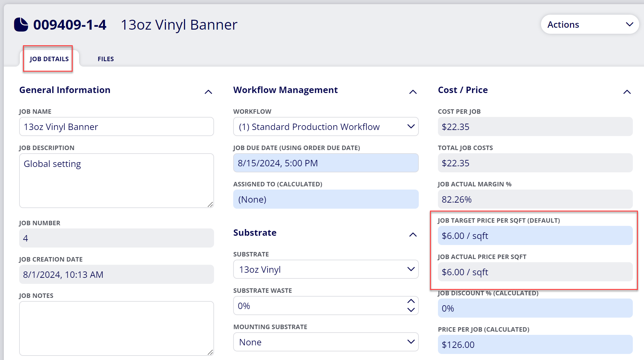Collapse the Cost / Price section
644x360 pixels.
(627, 92)
